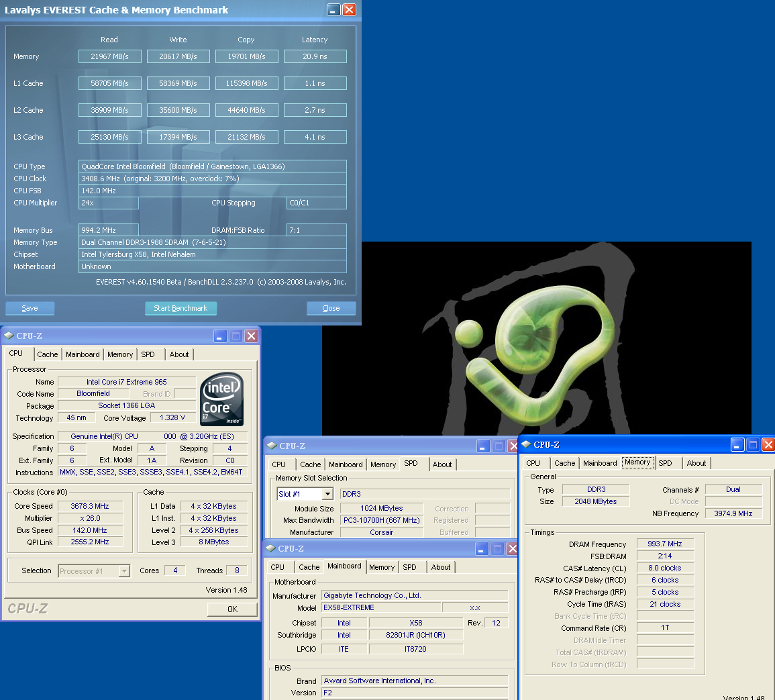Screen dimensions: 775x700
Task: Open Mainboard tab in Memory Slot Selection window
Action: (x=346, y=464)
